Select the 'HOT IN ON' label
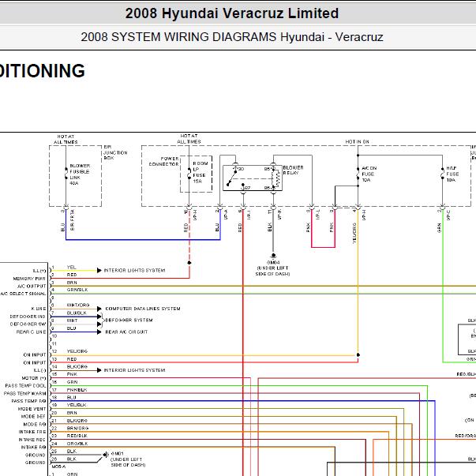Image resolution: width=476 pixels, height=476 pixels. tap(357, 142)
